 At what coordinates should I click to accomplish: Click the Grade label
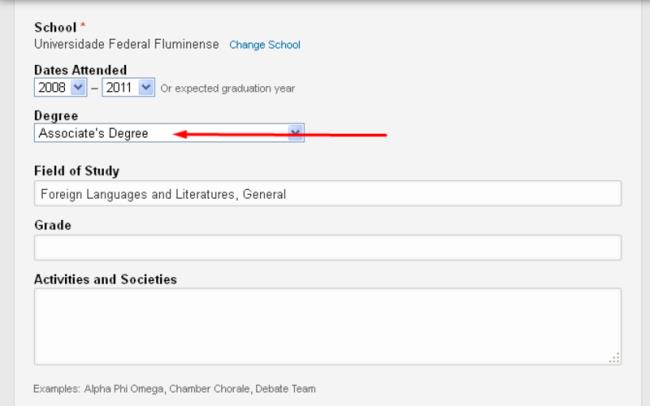click(x=52, y=225)
